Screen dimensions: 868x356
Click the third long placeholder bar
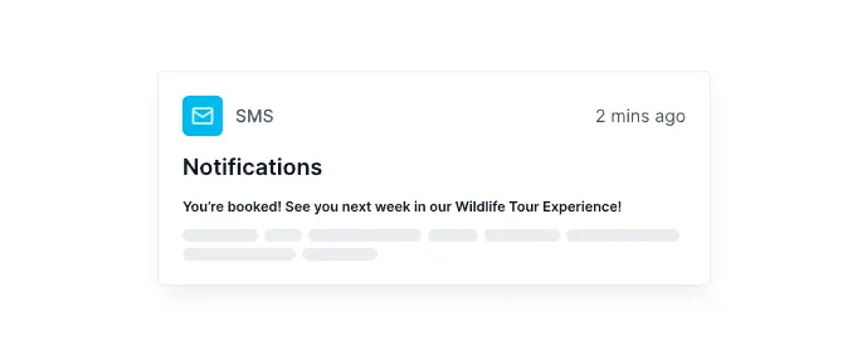point(365,235)
